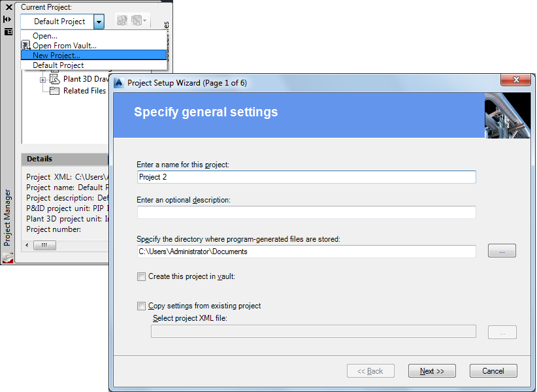The height and width of the screenshot is (392, 537).
Task: Browse for the program-generated files directory
Action: [502, 251]
